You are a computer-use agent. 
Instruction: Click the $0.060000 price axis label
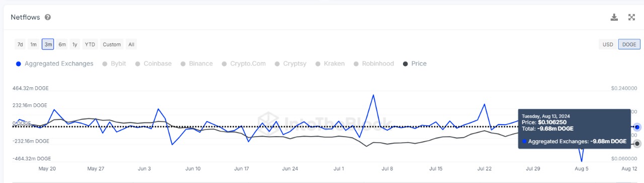pos(624,159)
